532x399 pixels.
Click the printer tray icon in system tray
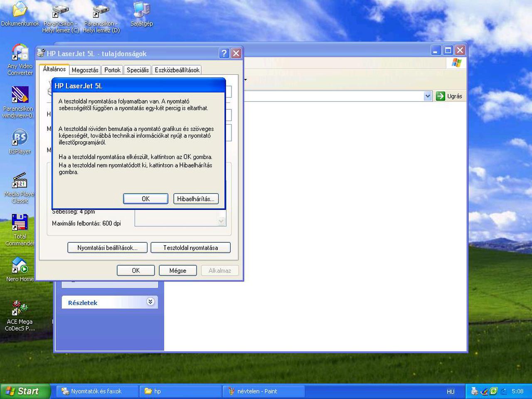[x=475, y=391]
